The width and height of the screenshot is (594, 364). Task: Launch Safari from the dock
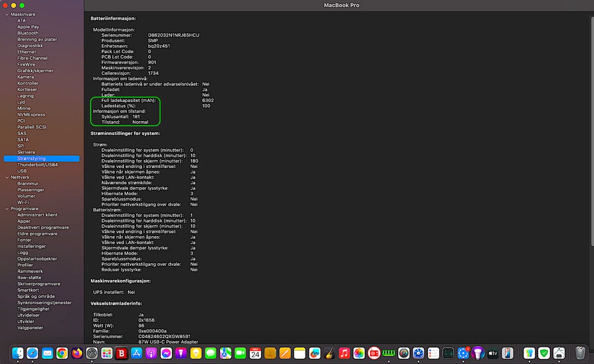tap(32, 353)
